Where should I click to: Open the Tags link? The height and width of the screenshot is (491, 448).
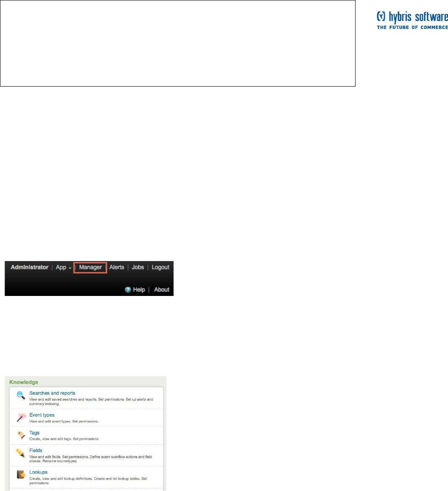coord(34,433)
